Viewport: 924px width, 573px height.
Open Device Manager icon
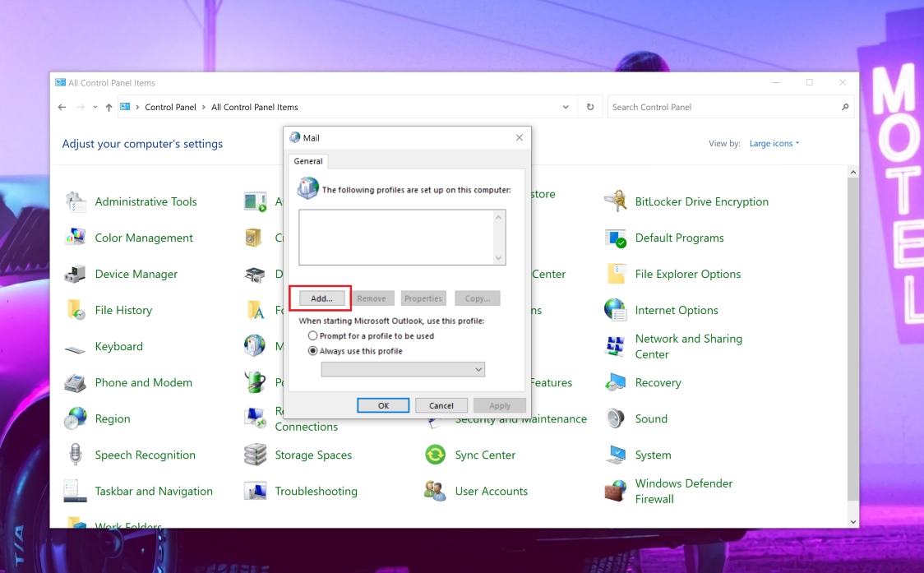76,274
